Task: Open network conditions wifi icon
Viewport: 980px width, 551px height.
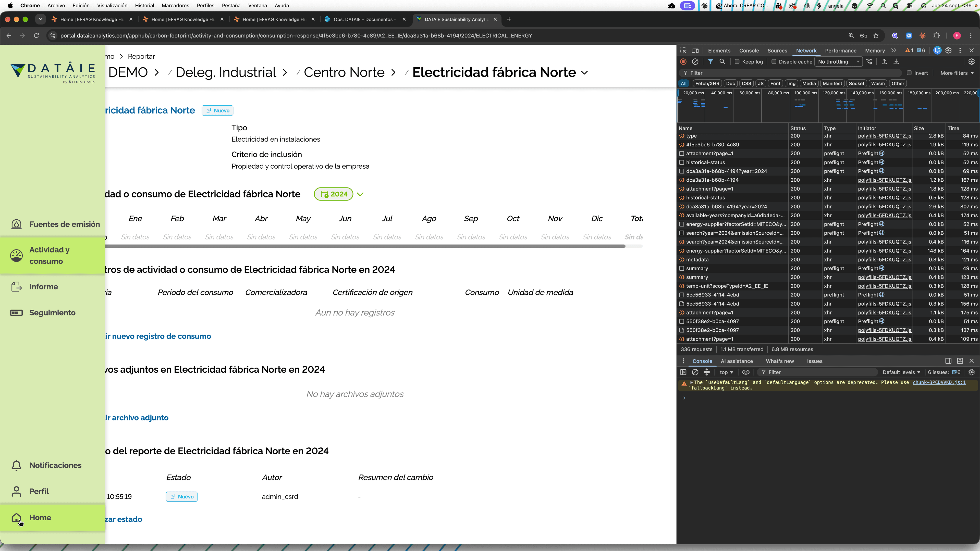Action: pos(869,61)
